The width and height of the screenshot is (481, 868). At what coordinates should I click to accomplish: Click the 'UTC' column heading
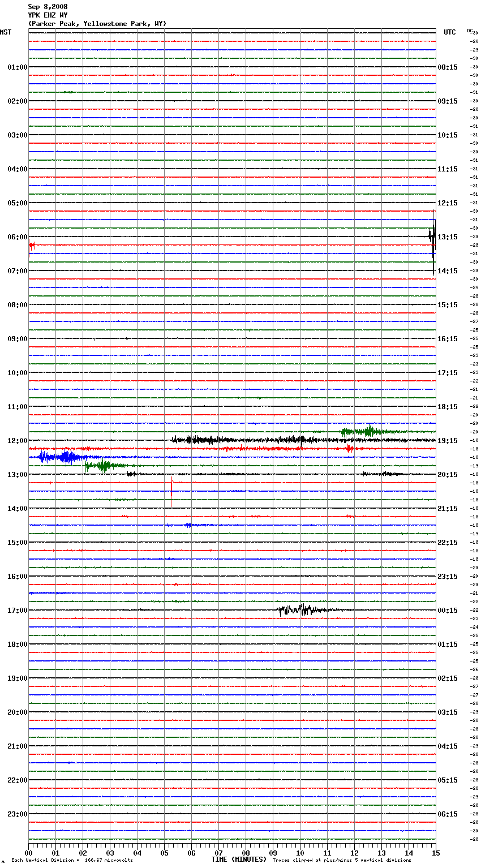pos(449,32)
